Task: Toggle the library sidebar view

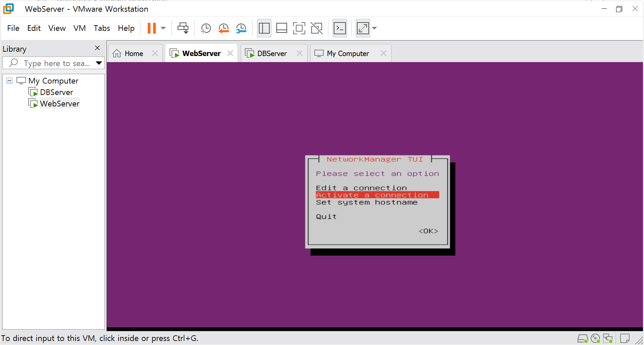Action: [264, 28]
